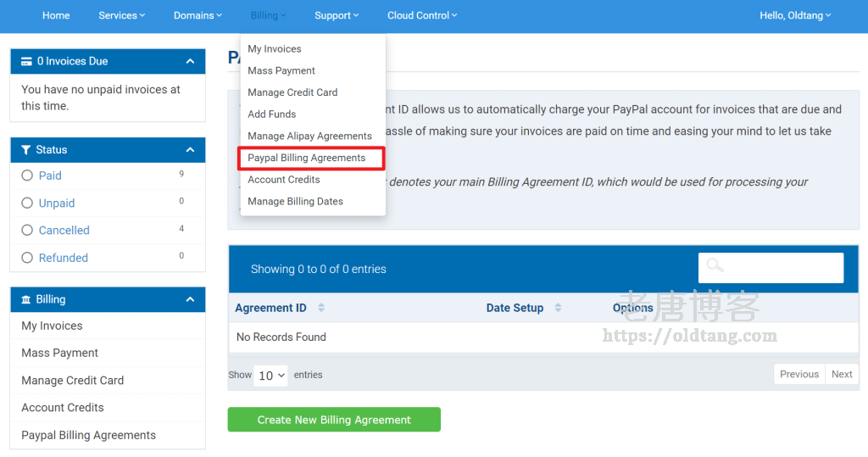The image size is (868, 457).
Task: Open Manage Alipay Agreements menu entry
Action: 309,137
